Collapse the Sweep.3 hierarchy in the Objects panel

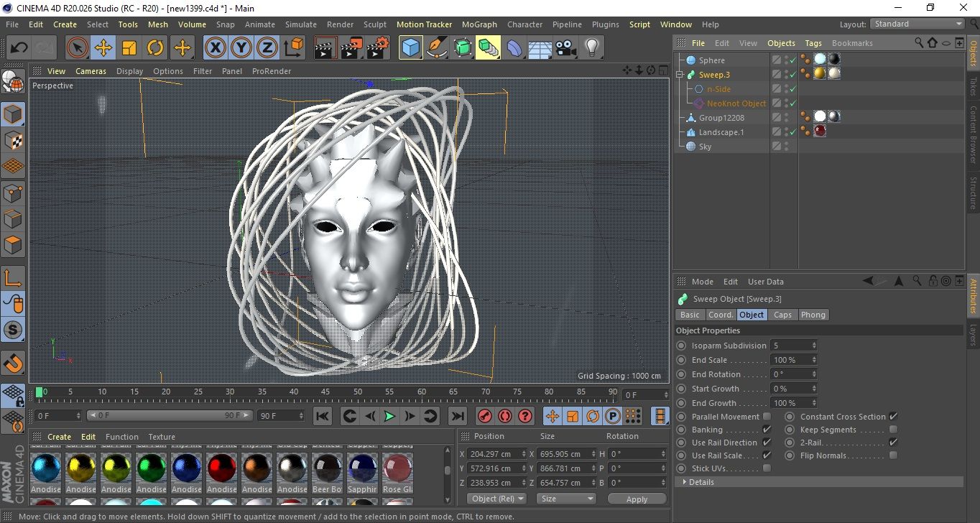pos(680,75)
